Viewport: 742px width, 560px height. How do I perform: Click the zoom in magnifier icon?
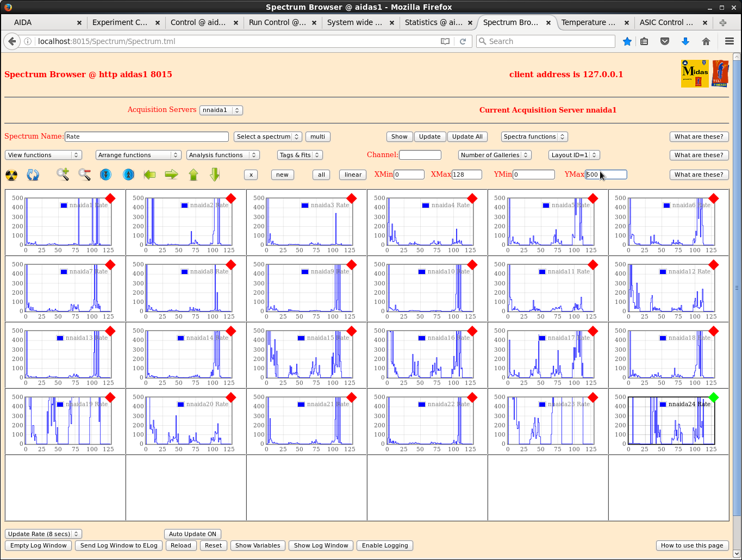tap(63, 175)
